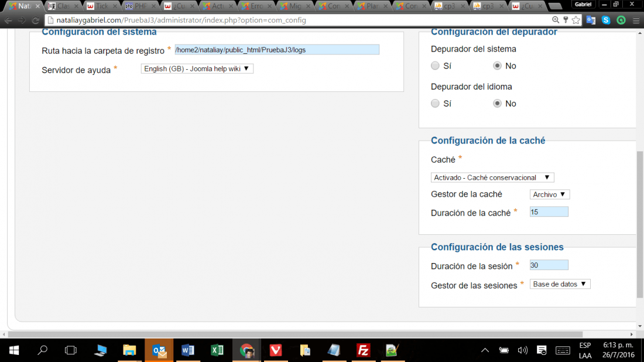This screenshot has height=362, width=644.
Task: Switch to the PHP browser tab
Action: (x=141, y=6)
